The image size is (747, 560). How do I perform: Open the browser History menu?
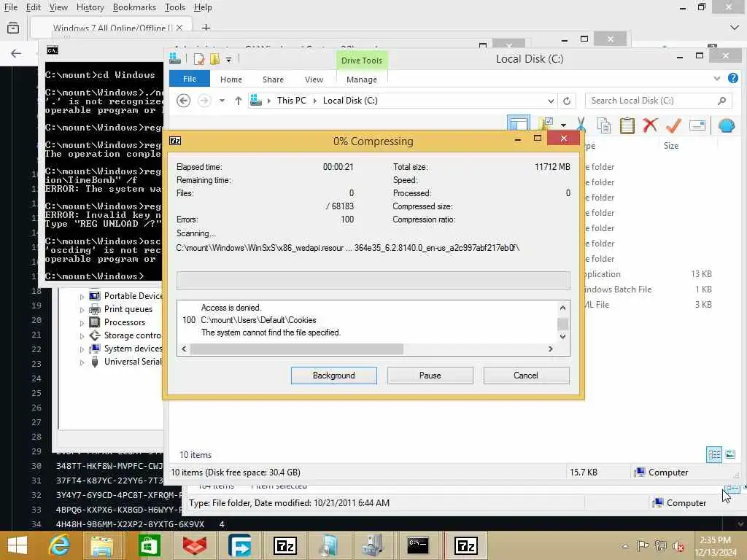point(90,7)
